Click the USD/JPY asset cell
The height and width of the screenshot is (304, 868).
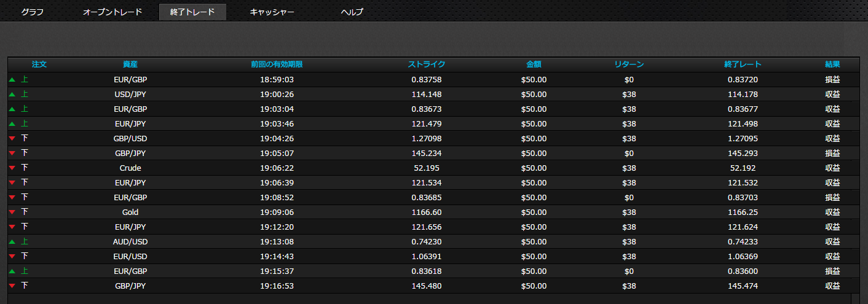pos(130,95)
